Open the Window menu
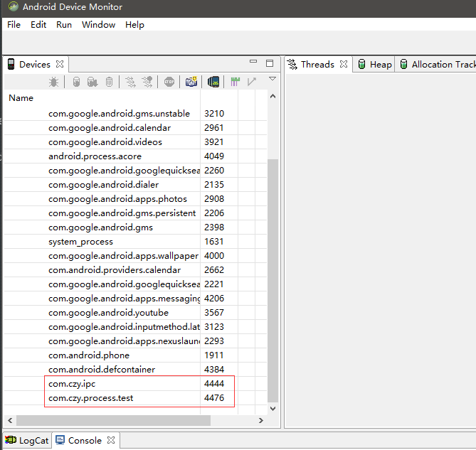 [x=98, y=24]
